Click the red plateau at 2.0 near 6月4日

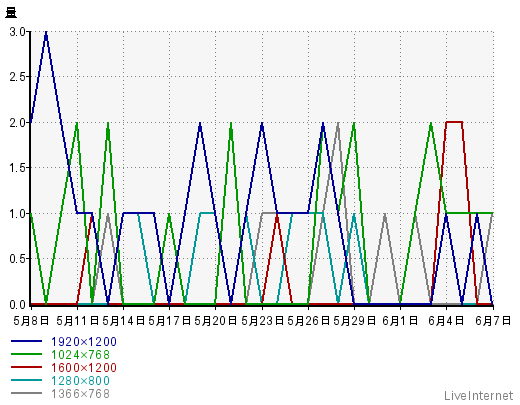point(454,122)
